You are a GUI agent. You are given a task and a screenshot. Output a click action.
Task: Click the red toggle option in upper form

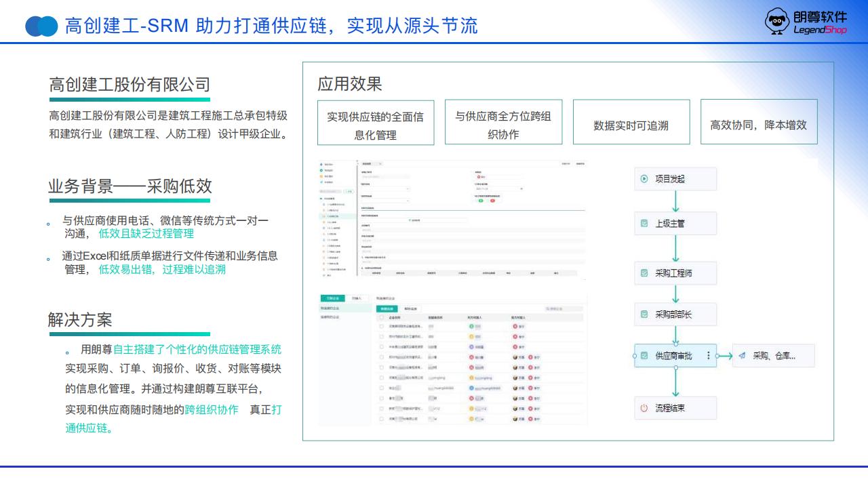tap(492, 201)
